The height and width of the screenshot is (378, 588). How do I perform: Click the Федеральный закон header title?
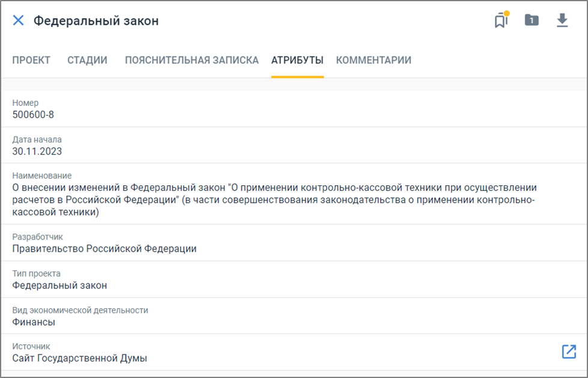coord(96,20)
